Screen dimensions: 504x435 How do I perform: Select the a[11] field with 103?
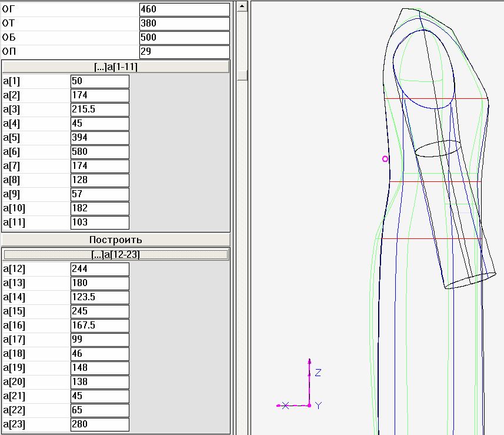tap(100, 223)
